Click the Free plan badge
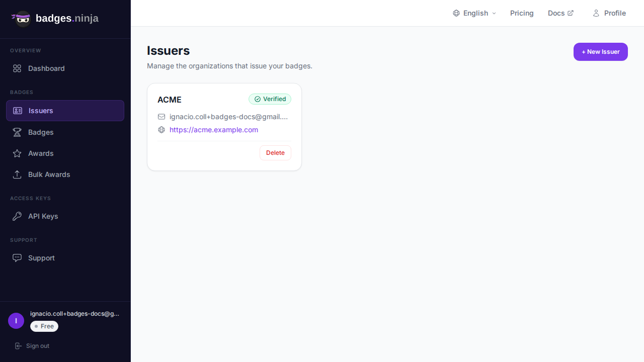Image resolution: width=644 pixels, height=362 pixels. click(44, 326)
